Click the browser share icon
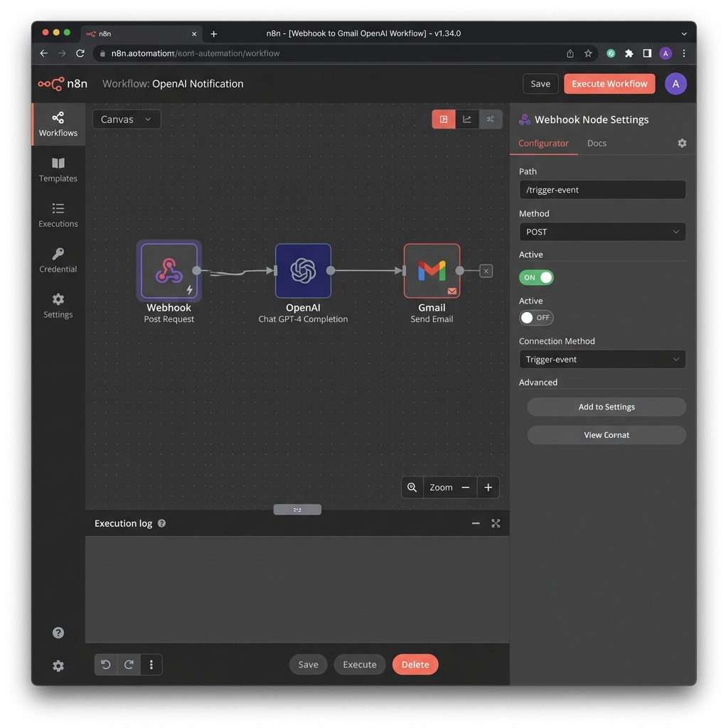This screenshot has height=728, width=728. pos(570,53)
